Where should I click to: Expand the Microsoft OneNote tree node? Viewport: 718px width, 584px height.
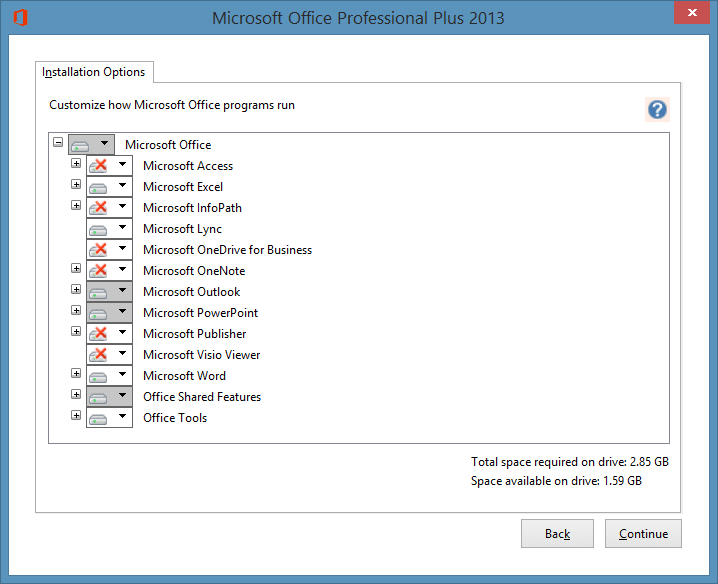[x=76, y=268]
